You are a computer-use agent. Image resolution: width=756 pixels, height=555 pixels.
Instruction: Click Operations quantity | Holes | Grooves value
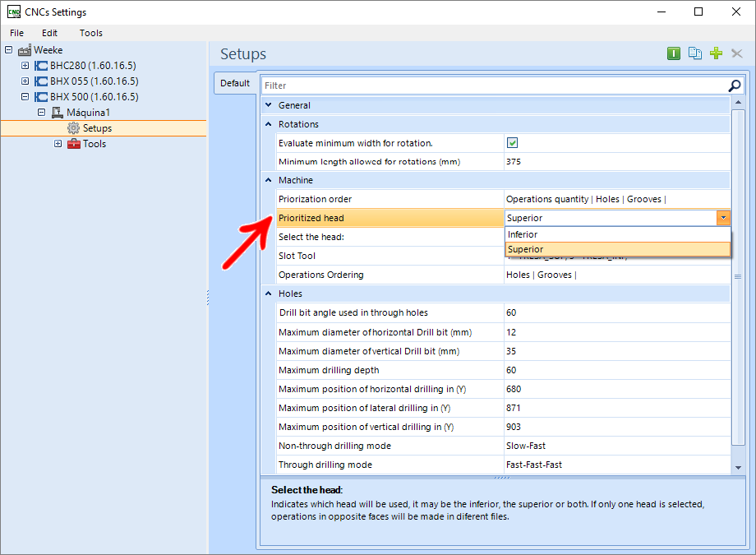point(586,199)
